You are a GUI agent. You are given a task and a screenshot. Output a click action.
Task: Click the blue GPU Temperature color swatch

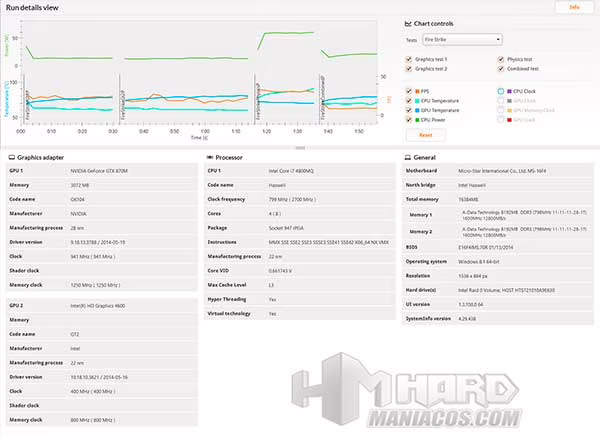tap(417, 111)
